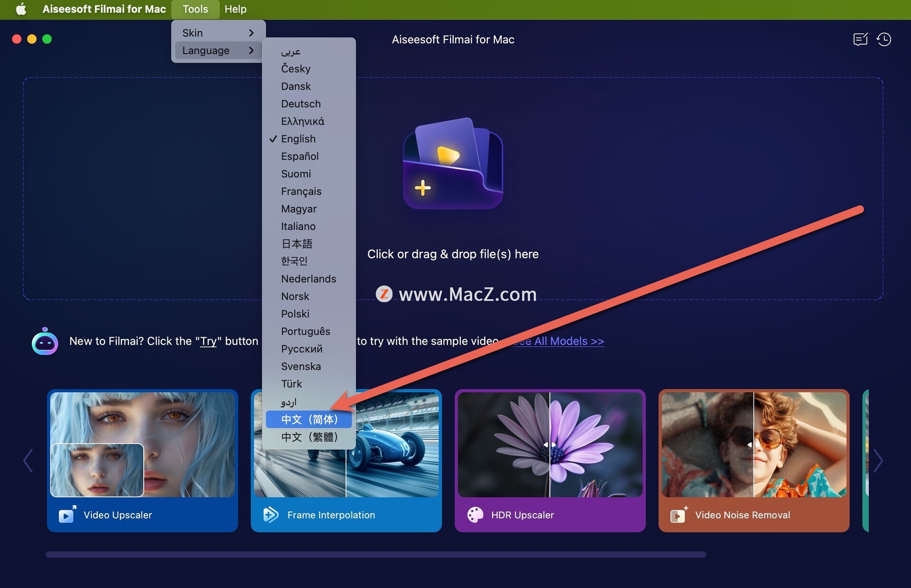Expand the Skin submenu chevron
The image size is (911, 588).
click(251, 33)
